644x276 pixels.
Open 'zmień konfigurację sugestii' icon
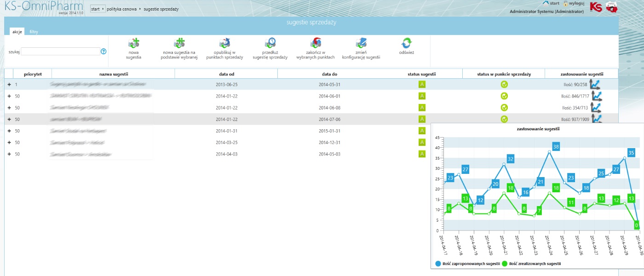click(361, 43)
